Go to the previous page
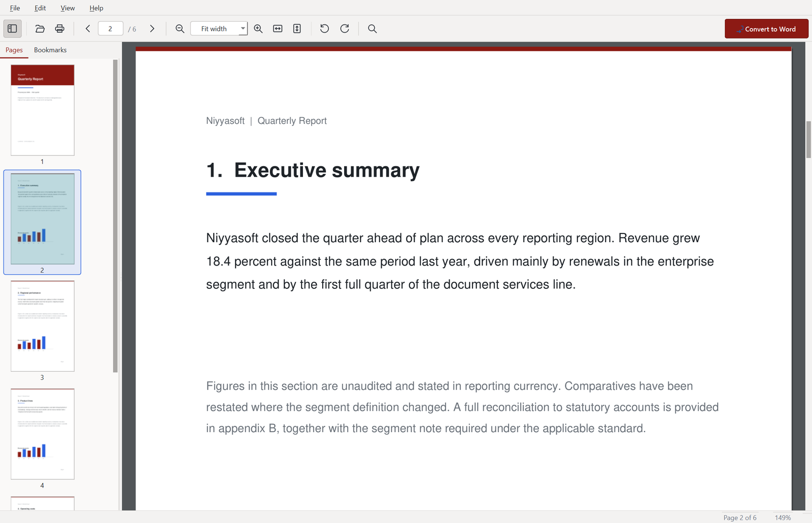The height and width of the screenshot is (523, 812). pos(88,29)
